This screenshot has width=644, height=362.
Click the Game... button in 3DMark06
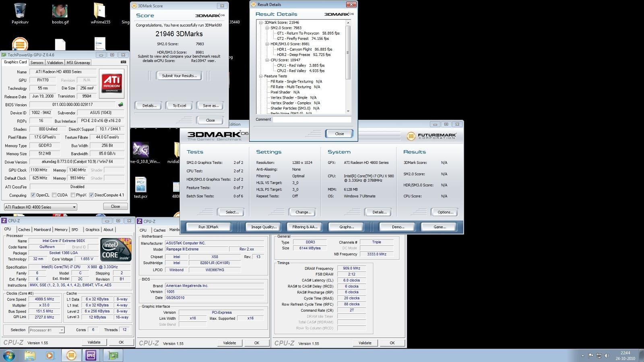click(x=440, y=227)
